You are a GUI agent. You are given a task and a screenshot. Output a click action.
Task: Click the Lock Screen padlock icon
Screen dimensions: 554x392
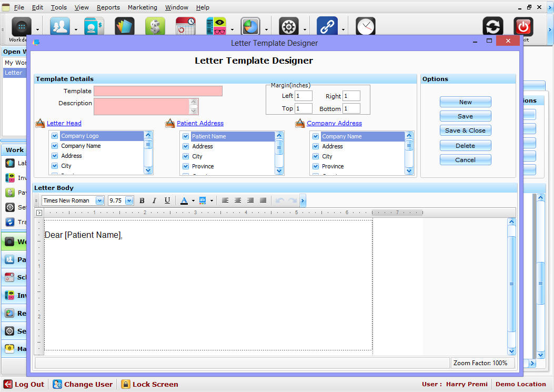125,384
